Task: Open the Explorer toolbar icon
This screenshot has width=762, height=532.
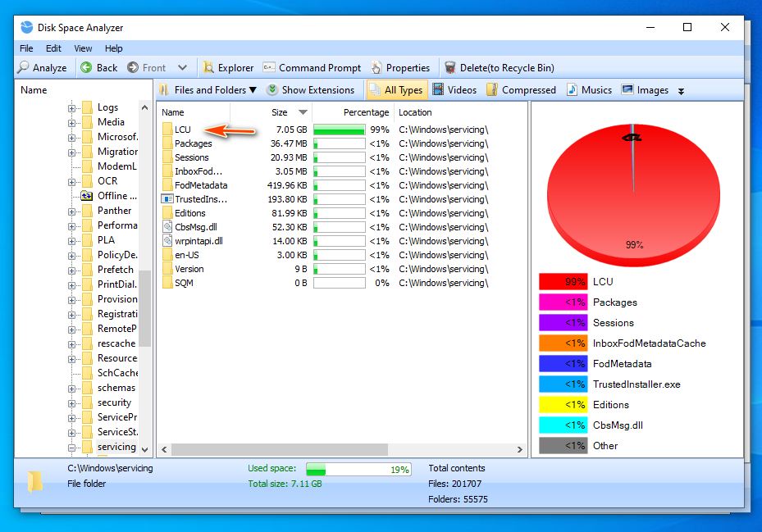Action: (208, 67)
